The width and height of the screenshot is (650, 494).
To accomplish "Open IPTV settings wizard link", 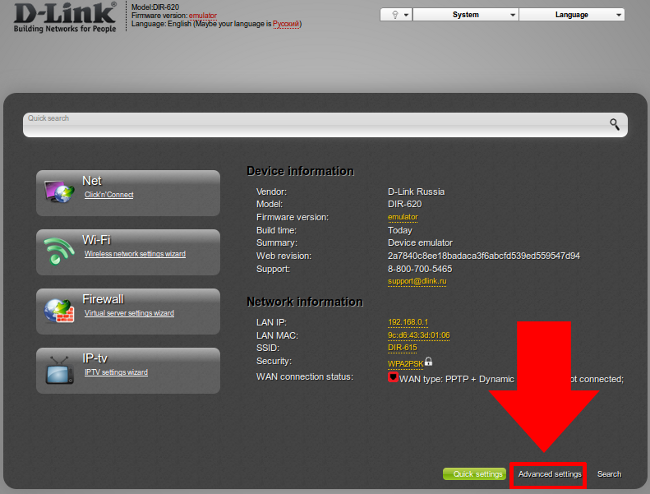I will click(x=116, y=373).
